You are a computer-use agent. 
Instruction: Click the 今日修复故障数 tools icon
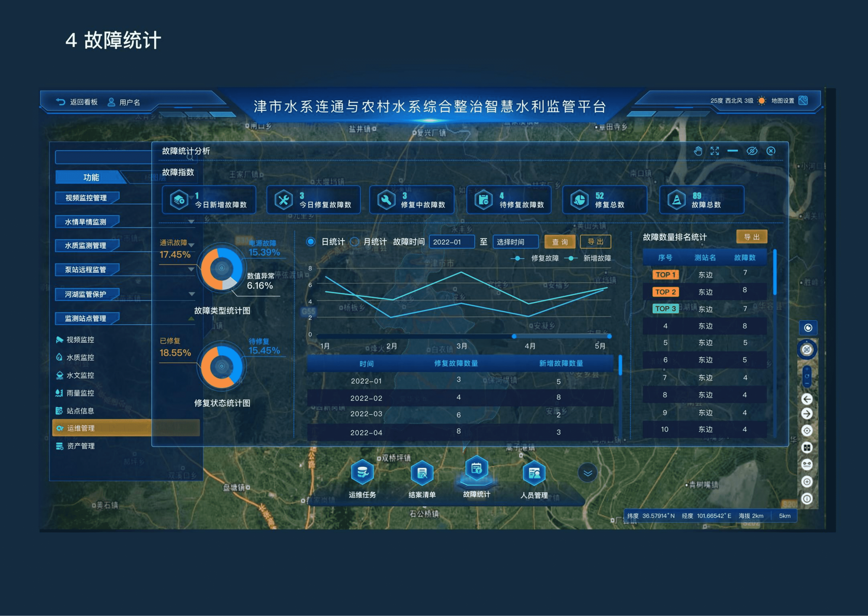[284, 200]
